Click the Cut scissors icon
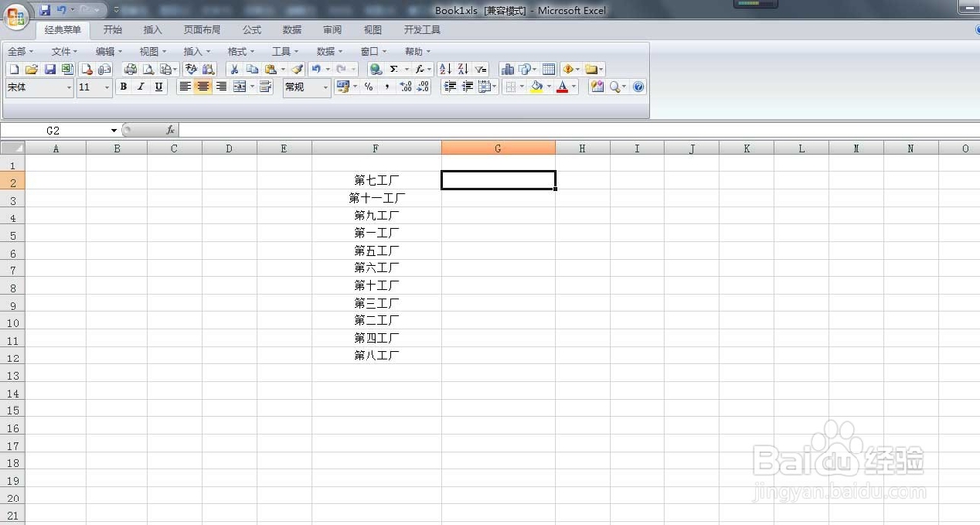Image resolution: width=980 pixels, height=525 pixels. click(234, 70)
